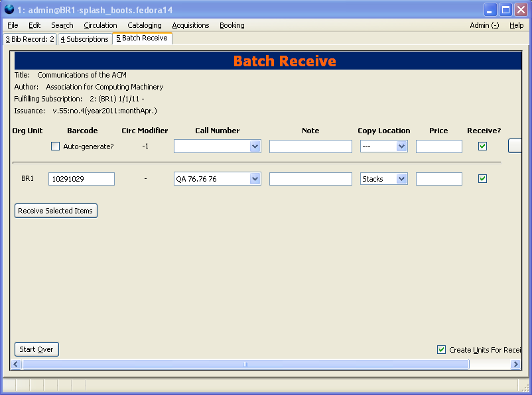Toggle Create Units For Received Items checkbox
This screenshot has height=395, width=532.
click(x=442, y=350)
